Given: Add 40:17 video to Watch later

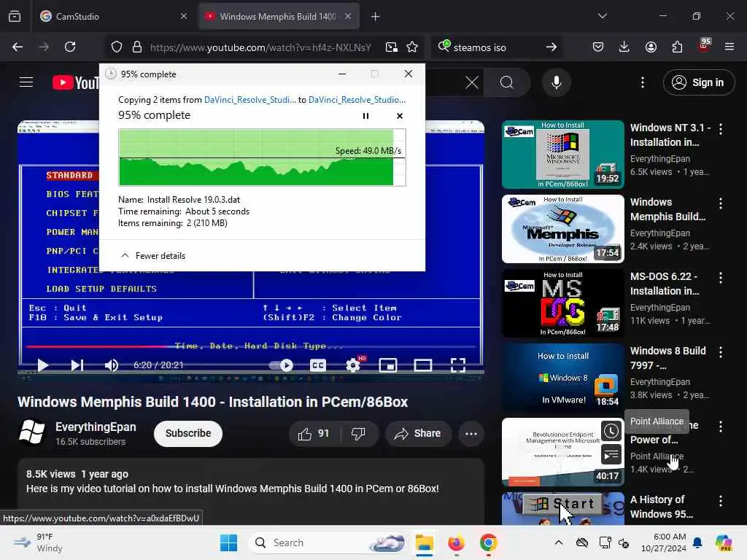Looking at the screenshot, I should tap(611, 432).
